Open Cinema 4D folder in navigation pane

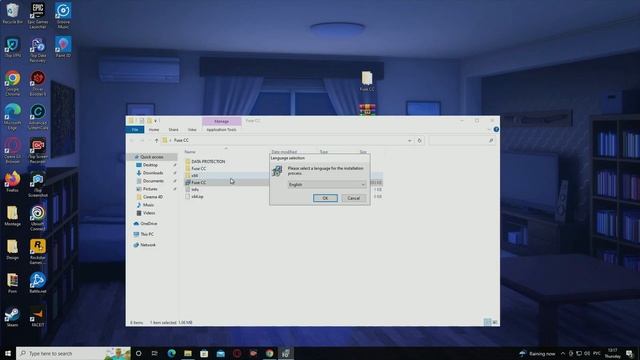click(x=153, y=197)
